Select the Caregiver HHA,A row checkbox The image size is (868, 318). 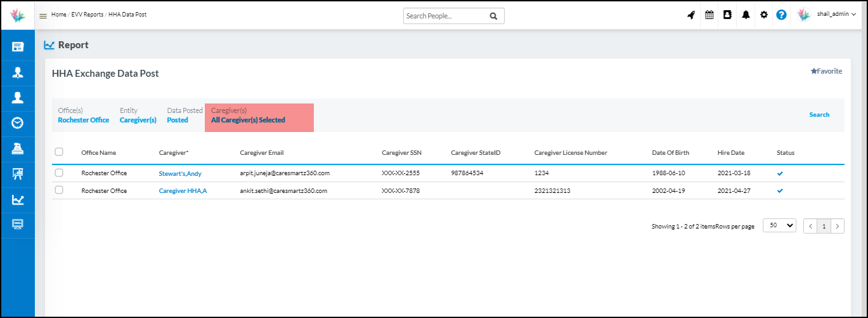point(59,190)
